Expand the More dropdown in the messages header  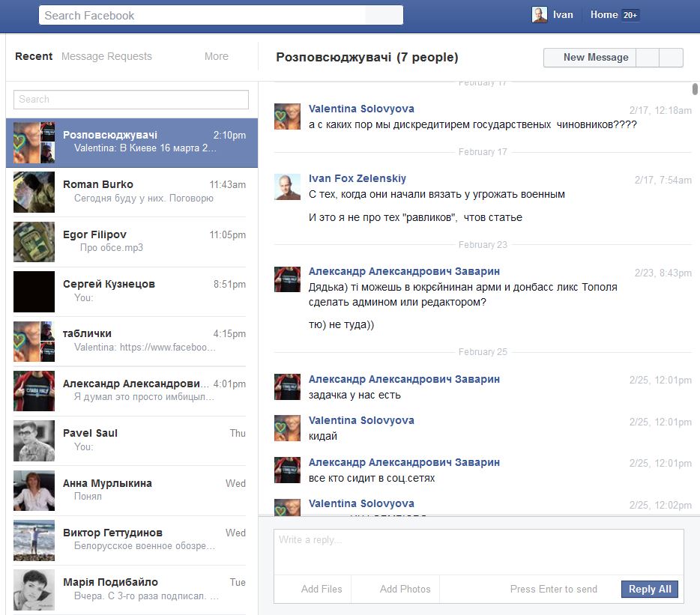click(x=216, y=56)
